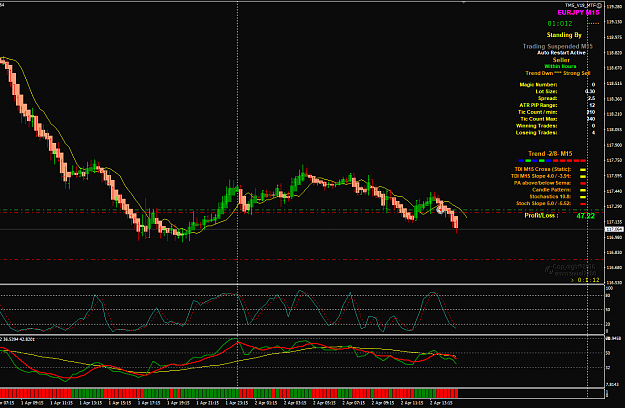Image resolution: width=625 pixels, height=408 pixels.
Task: Click the 1 Apr 23:15 time axis label
Action: 237,403
